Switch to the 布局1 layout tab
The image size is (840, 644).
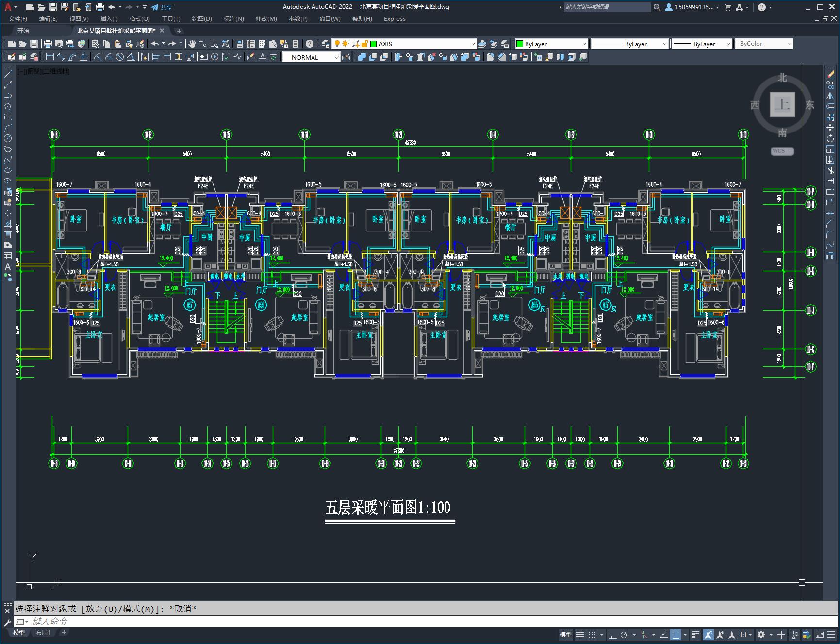pos(43,632)
